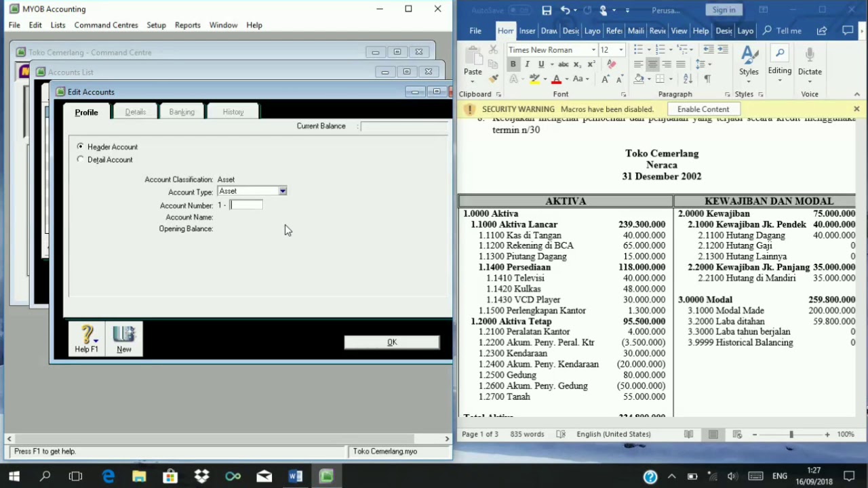
Task: Open Times New Roman font dropdown
Action: [593, 50]
